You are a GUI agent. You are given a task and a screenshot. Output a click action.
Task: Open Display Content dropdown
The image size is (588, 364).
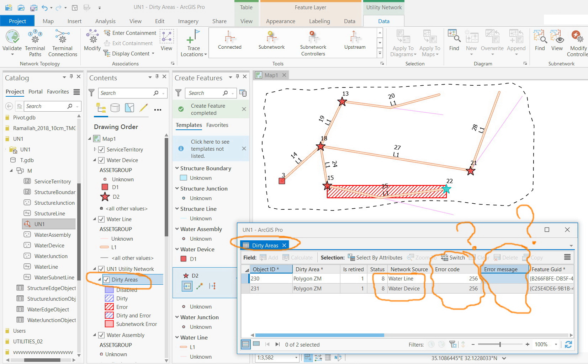[x=153, y=54]
